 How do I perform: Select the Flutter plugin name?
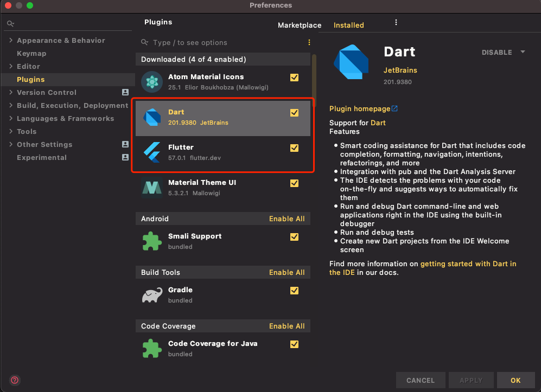[x=181, y=147]
